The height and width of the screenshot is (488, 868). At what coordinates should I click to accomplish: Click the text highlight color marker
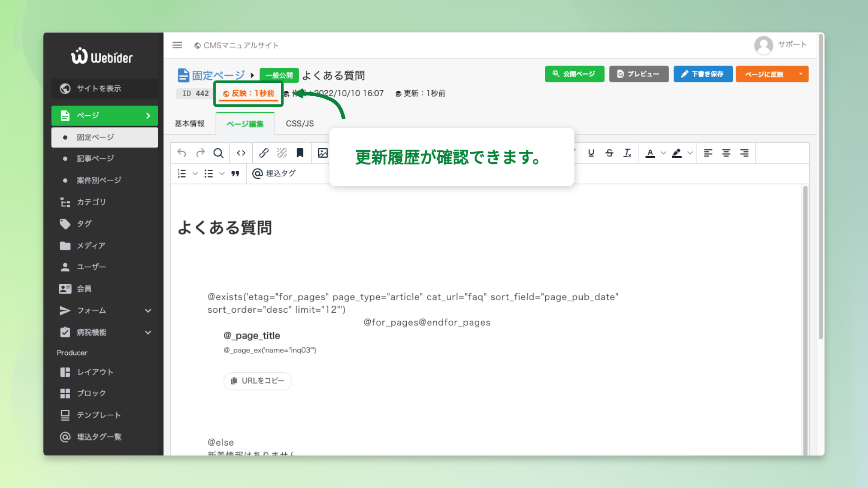click(676, 153)
